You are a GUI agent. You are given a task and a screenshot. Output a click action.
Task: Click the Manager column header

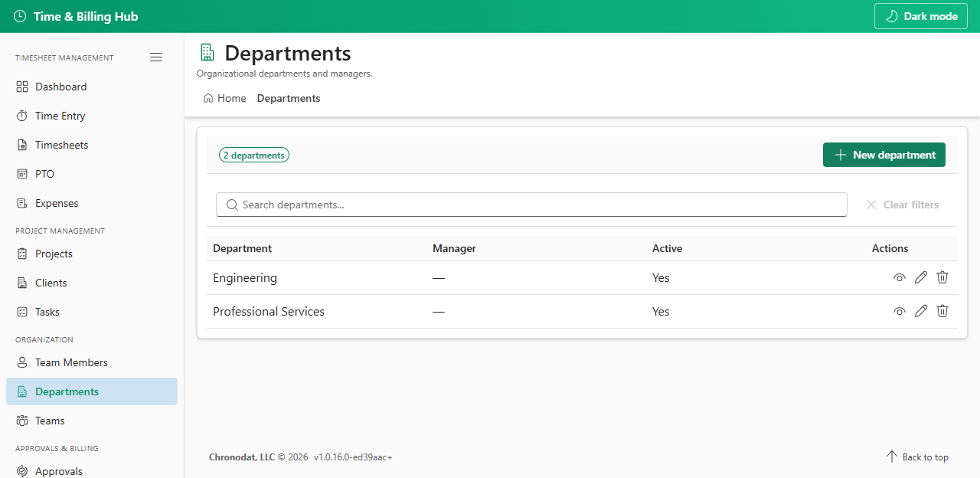pos(454,248)
